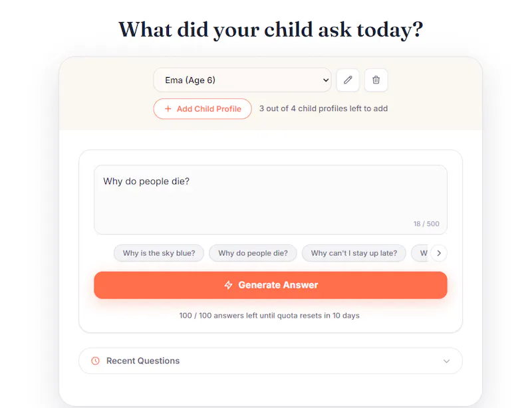Pick the "Why can't I stay up late?" chip
This screenshot has height=408, width=532.
(354, 253)
